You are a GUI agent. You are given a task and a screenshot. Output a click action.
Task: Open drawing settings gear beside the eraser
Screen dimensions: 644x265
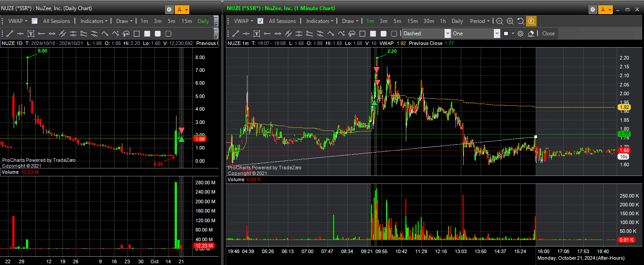point(520,34)
